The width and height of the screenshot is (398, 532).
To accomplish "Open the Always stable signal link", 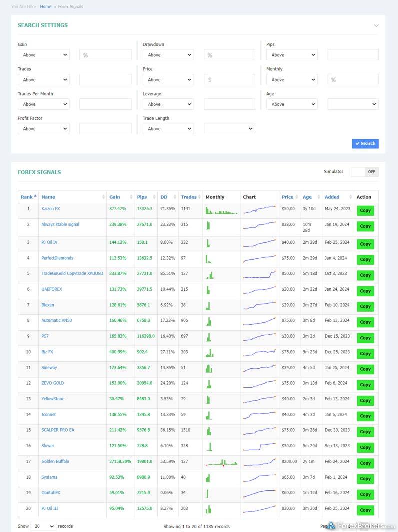I will tap(60, 224).
